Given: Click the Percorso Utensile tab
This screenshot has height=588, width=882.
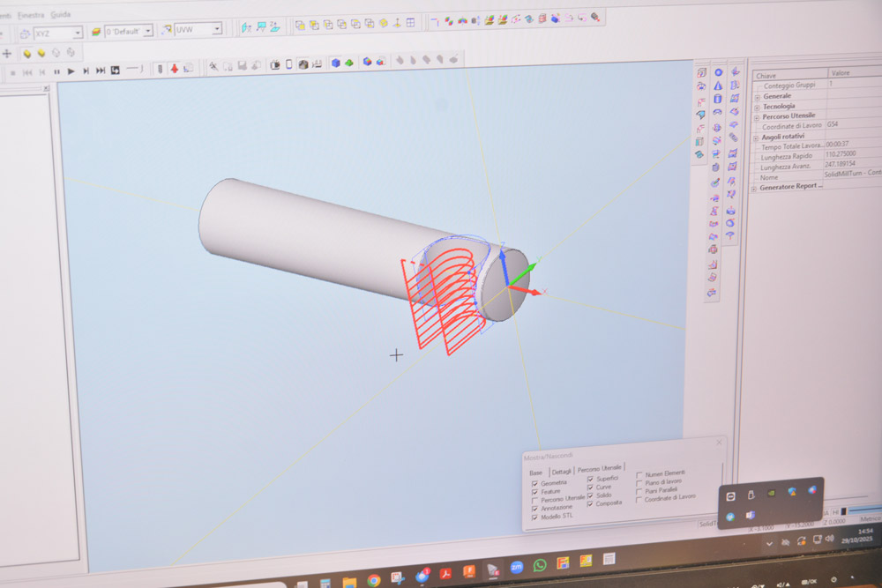Looking at the screenshot, I should (600, 468).
